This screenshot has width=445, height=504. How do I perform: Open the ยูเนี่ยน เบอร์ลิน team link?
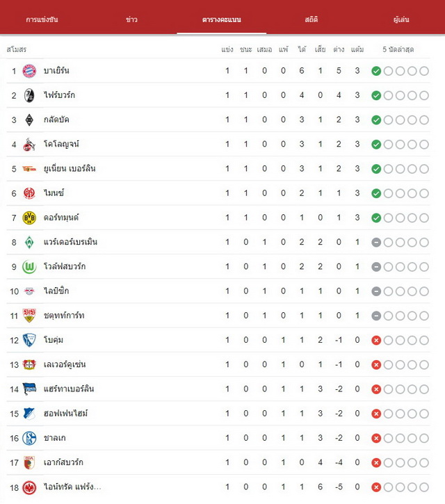[70, 168]
